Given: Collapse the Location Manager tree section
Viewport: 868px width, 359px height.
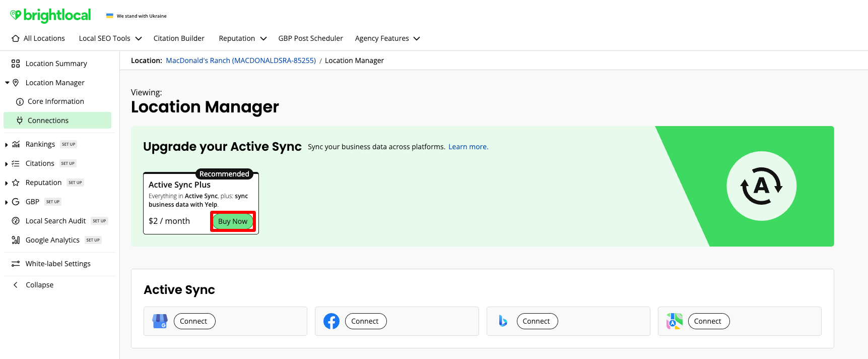Looking at the screenshot, I should click(x=7, y=83).
